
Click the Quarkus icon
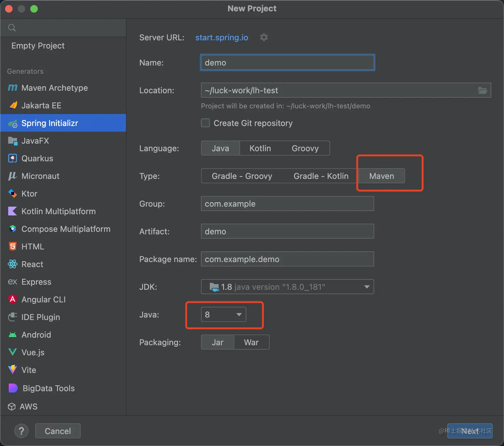(x=13, y=158)
